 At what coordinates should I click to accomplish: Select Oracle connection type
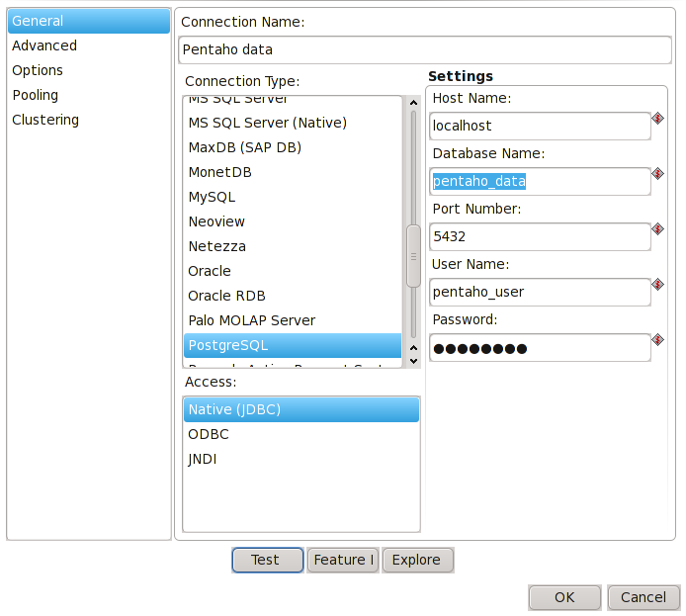293,271
